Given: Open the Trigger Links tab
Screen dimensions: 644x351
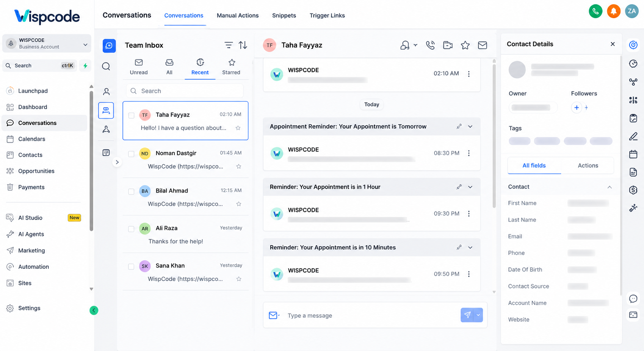Looking at the screenshot, I should 327,16.
